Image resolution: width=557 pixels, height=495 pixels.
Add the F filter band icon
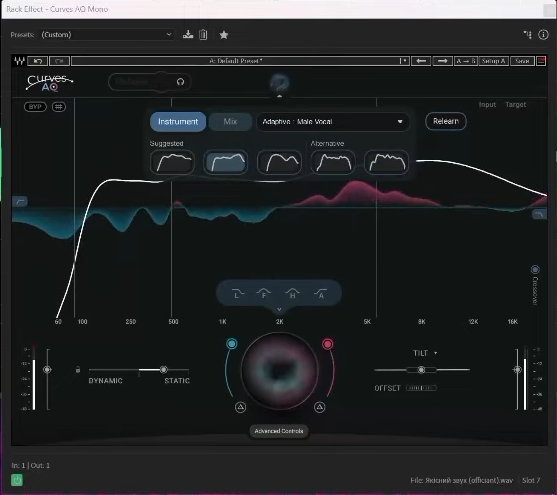[264, 294]
